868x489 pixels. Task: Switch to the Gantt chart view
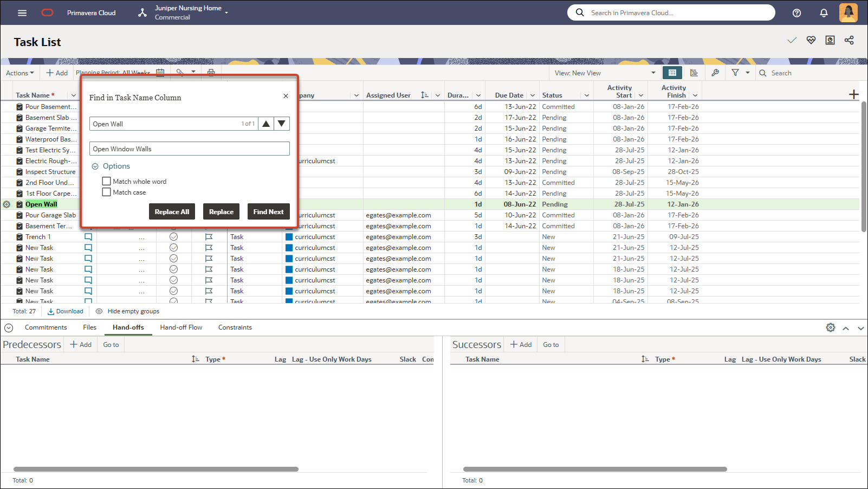(694, 73)
